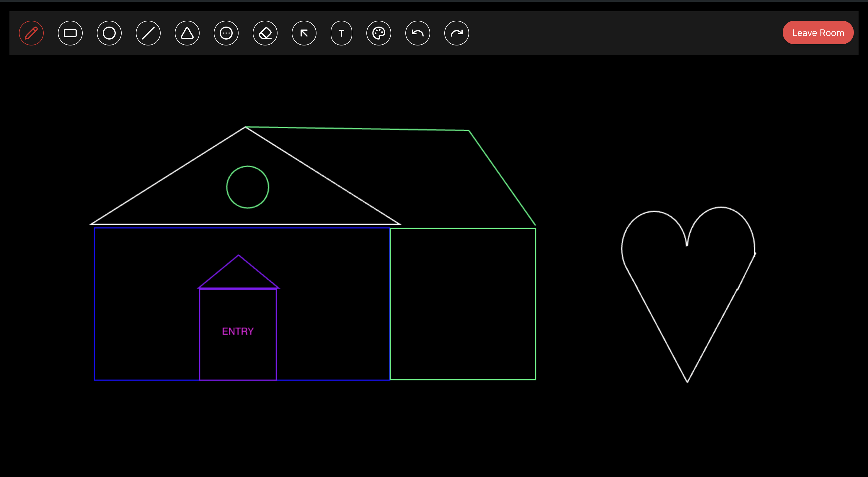
Task: Select the Rectangle shape tool
Action: (x=70, y=33)
